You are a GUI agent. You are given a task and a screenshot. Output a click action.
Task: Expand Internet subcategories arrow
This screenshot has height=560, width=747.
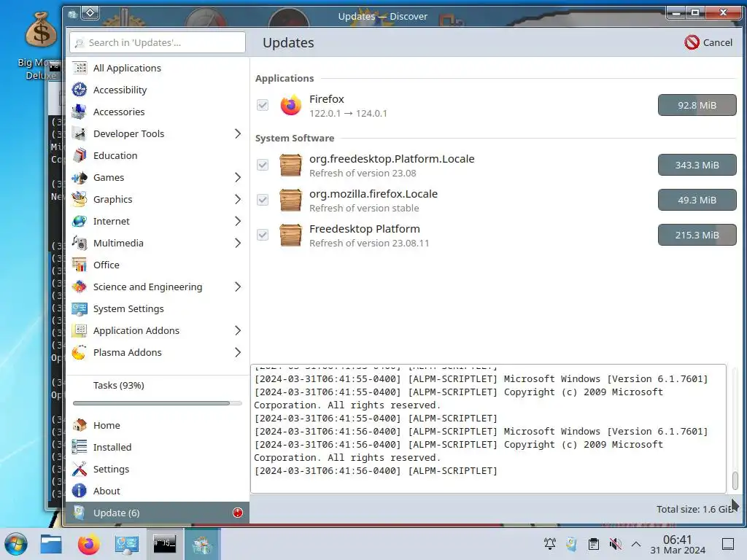(x=238, y=222)
